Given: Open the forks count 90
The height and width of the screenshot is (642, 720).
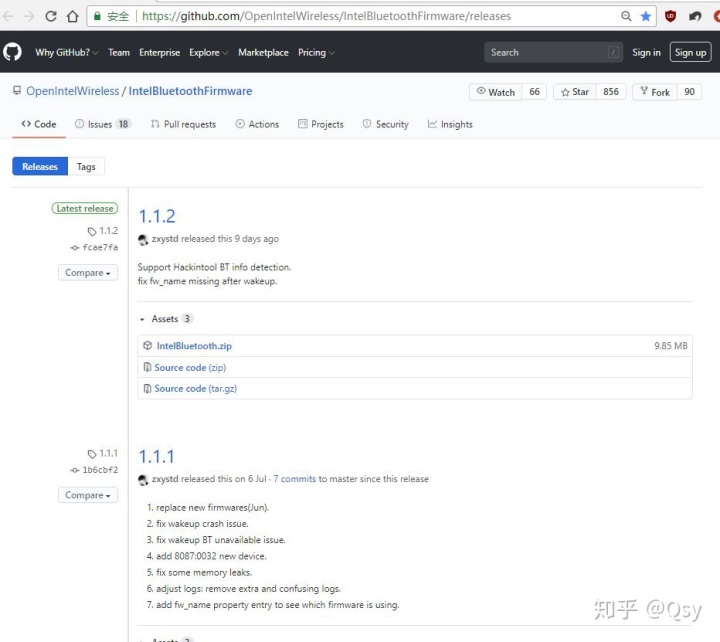Looking at the screenshot, I should click(x=689, y=92).
